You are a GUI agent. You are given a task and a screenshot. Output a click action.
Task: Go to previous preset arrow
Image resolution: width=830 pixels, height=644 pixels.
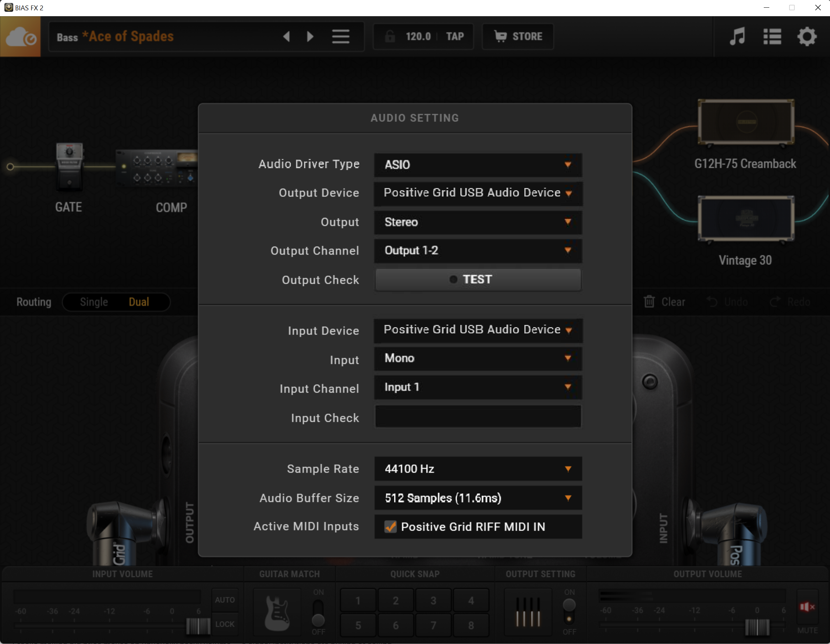287,36
